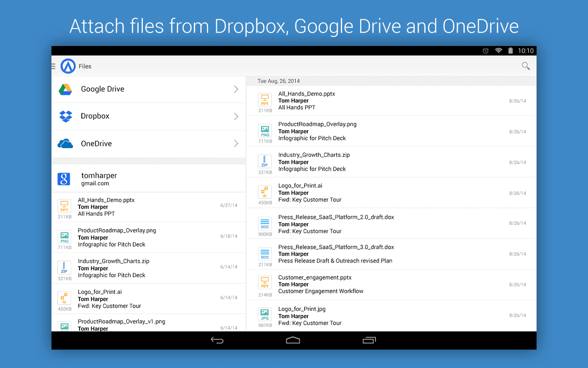
Task: Open All_Hands_Demo.pptx dated 8/26/14
Action: click(391, 101)
